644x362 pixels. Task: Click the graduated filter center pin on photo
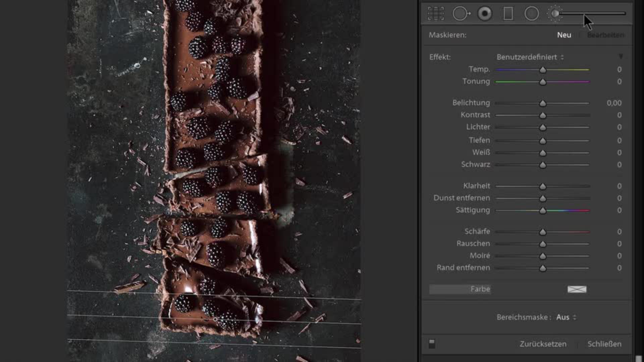click(x=215, y=319)
